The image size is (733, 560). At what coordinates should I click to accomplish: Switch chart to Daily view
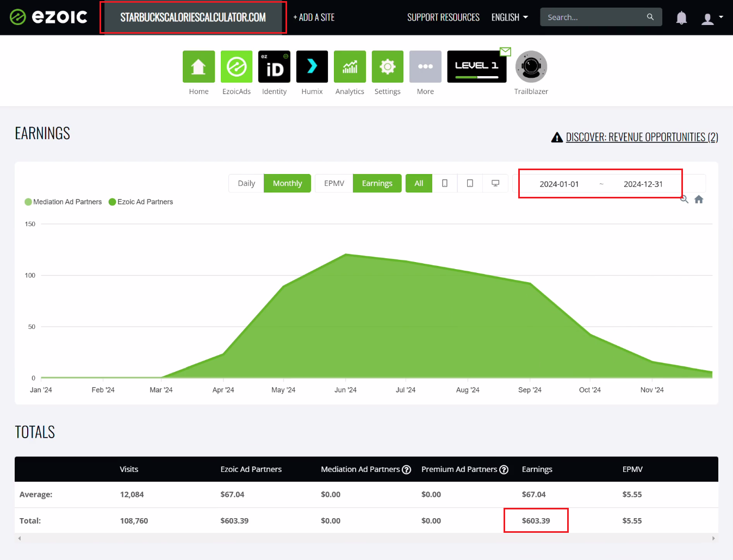246,183
